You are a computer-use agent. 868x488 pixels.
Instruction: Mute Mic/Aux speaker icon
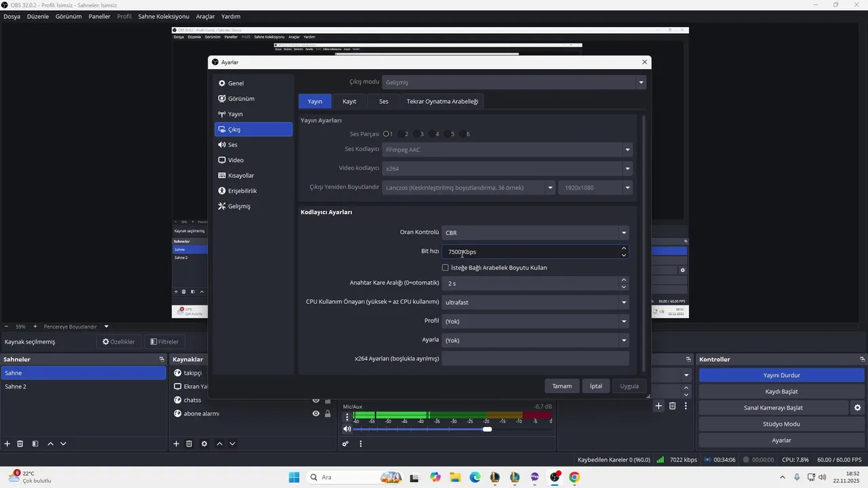point(347,429)
